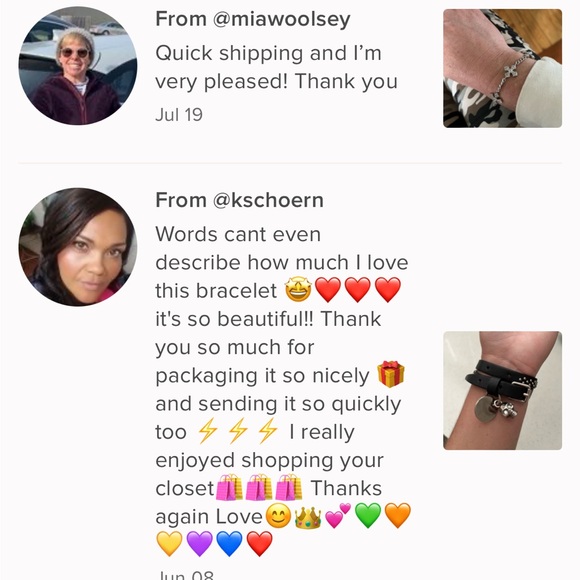
Task: Click the purple heart emoji
Action: coord(199,544)
